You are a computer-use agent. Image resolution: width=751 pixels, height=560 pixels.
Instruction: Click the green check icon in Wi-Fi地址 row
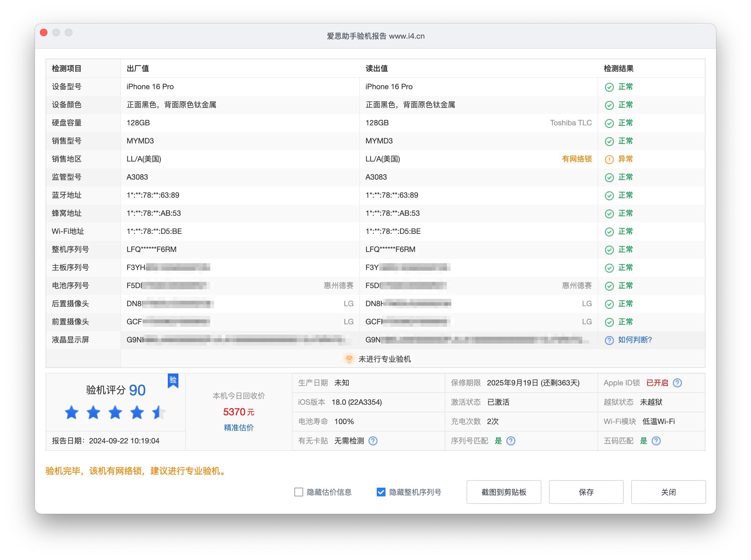609,232
